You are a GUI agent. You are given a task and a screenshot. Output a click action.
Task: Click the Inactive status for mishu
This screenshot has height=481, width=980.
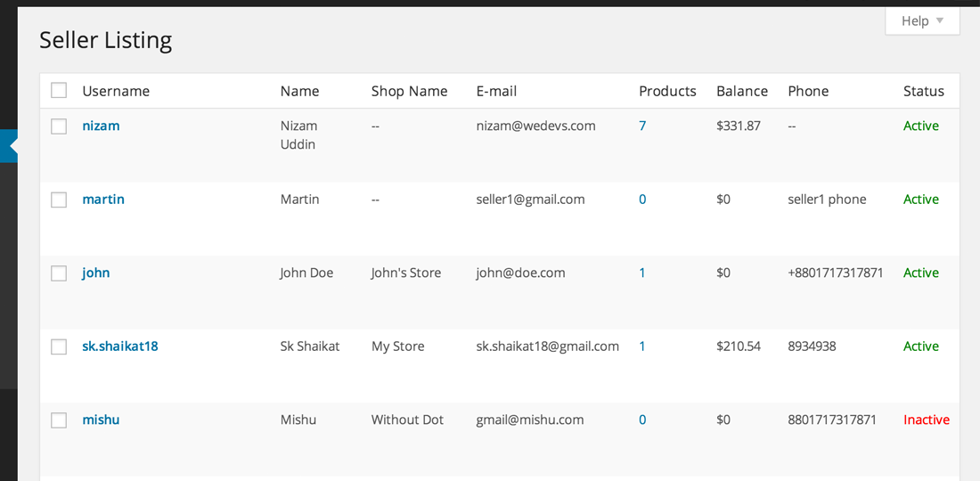[927, 420]
